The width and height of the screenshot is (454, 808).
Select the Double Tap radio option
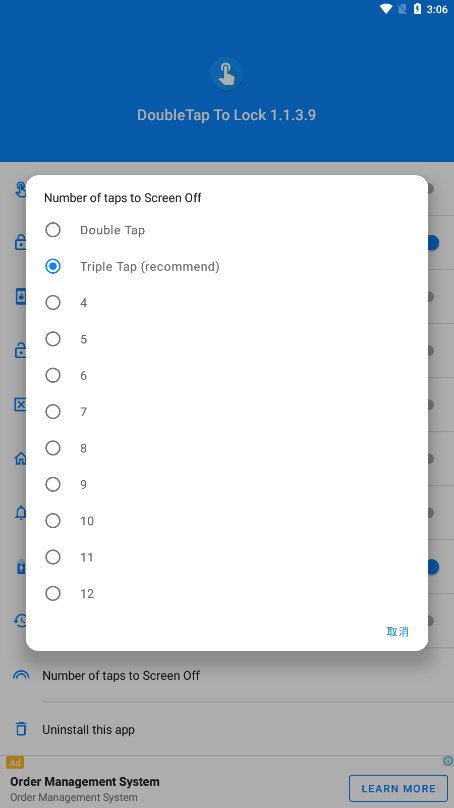coord(227,230)
